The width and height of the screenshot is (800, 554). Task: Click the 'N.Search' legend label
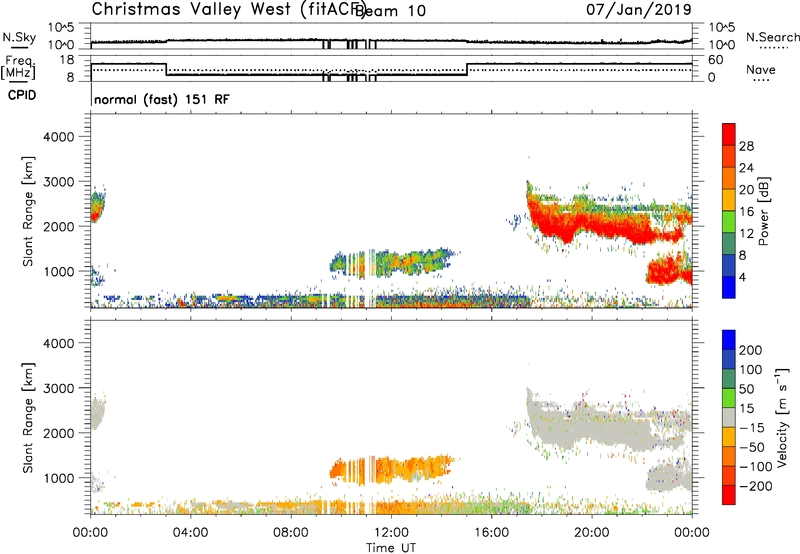coord(773,37)
